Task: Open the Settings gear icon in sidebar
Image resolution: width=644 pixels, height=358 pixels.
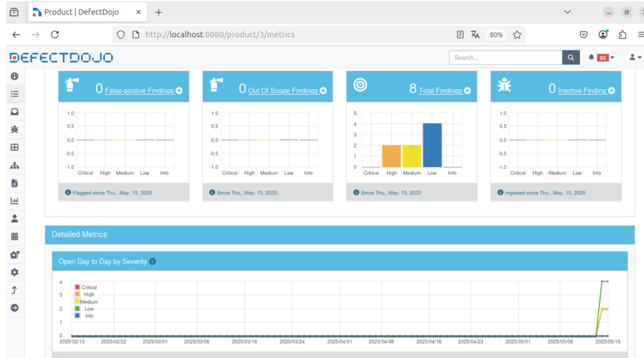Action: pos(14,272)
